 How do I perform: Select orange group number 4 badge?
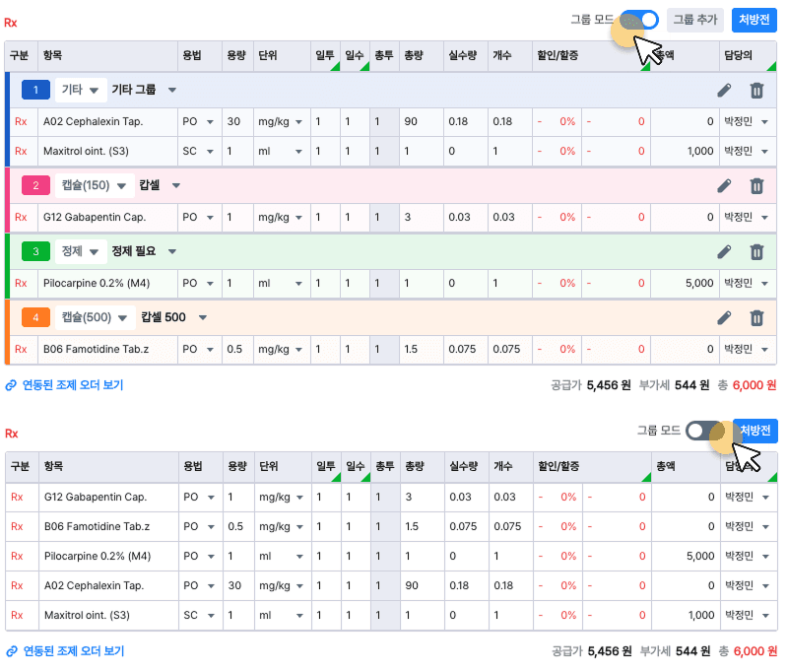click(x=35, y=317)
